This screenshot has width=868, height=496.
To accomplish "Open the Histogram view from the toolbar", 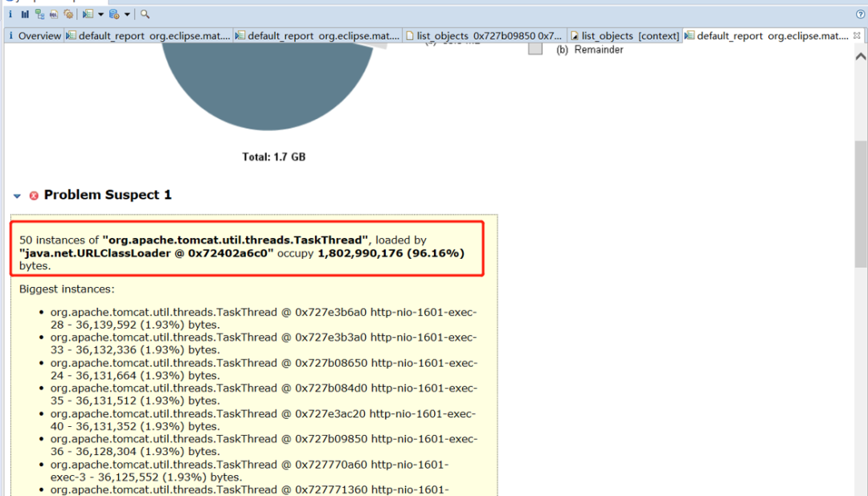I will (25, 14).
